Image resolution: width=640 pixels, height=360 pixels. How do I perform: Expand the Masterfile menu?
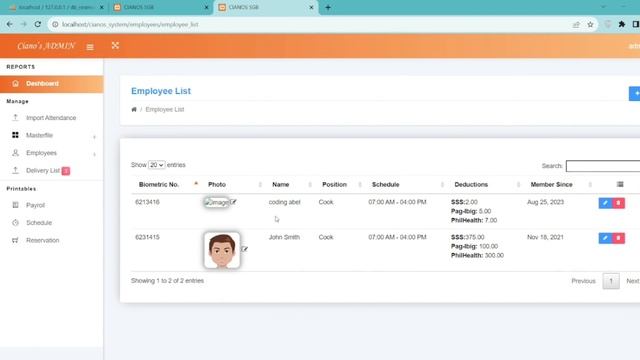pos(51,136)
